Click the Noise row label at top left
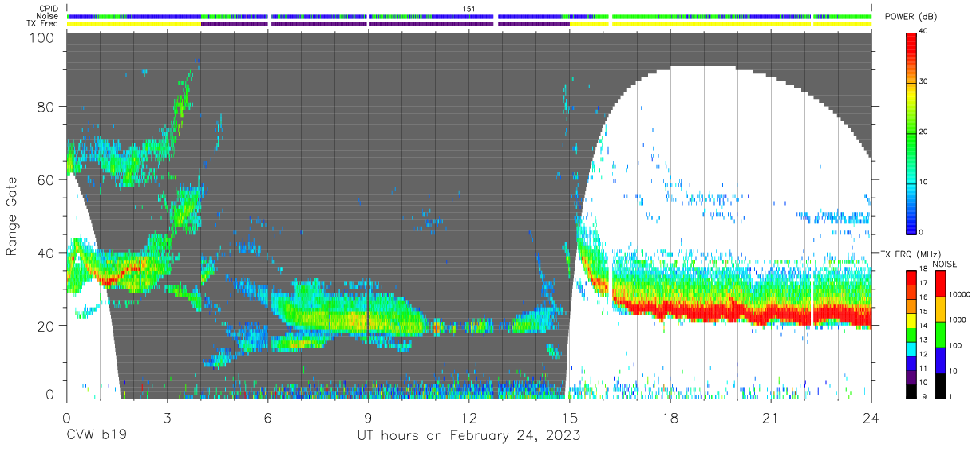 49,16
